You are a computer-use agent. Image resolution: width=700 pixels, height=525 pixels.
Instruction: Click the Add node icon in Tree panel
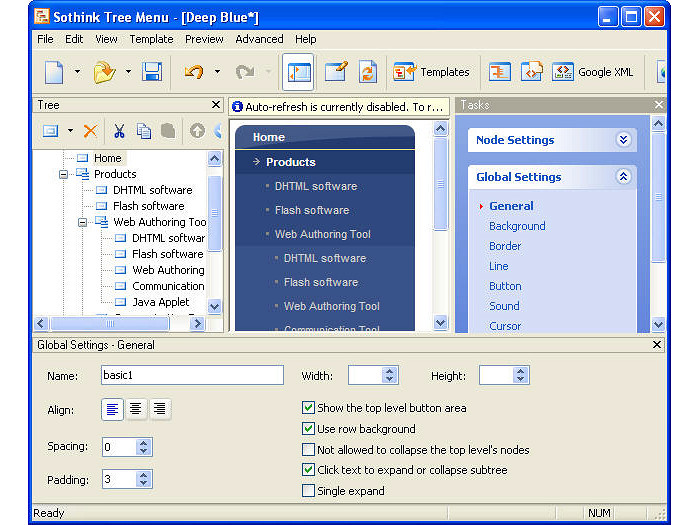coord(50,131)
